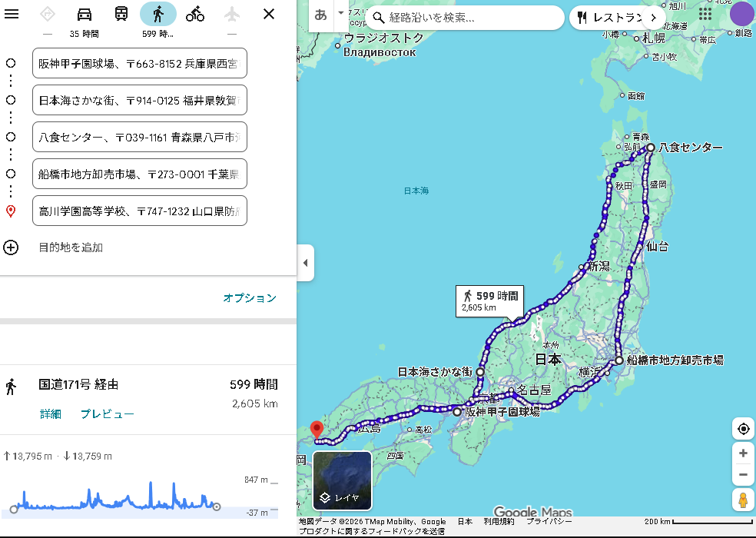Click the restaurant (レストラン) category chip
756x538 pixels.
[x=611, y=17]
